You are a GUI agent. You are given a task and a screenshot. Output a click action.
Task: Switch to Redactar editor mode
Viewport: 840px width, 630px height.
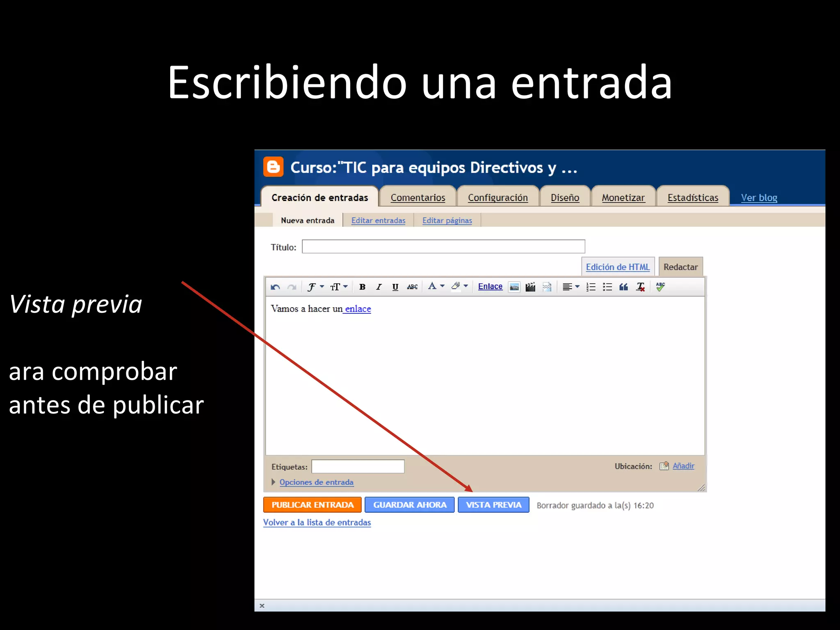point(680,267)
